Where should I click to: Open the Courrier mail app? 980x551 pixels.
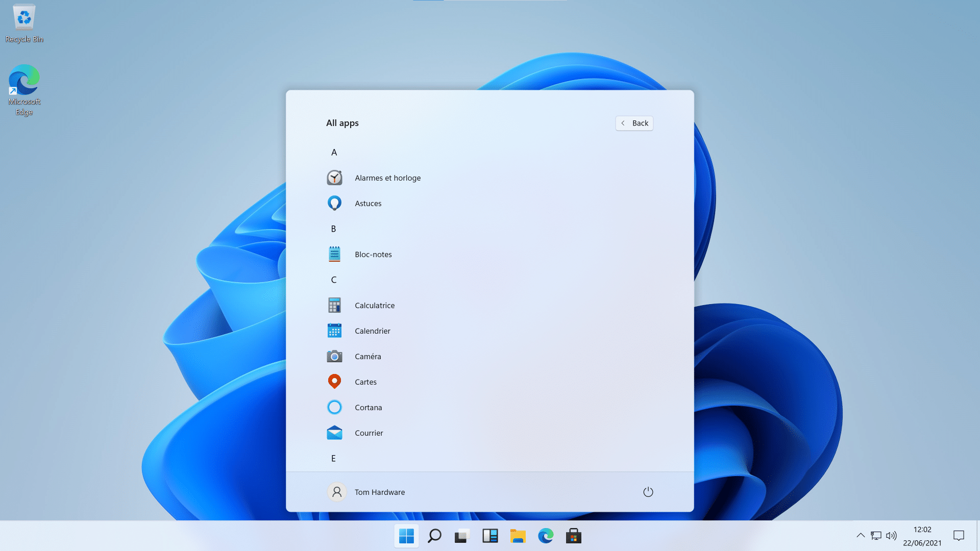369,433
